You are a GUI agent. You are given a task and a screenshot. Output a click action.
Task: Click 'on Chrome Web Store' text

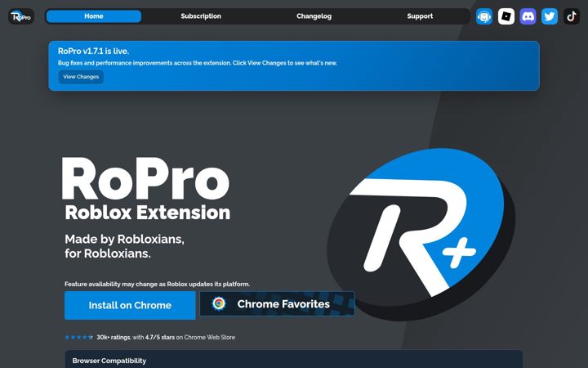(206, 337)
